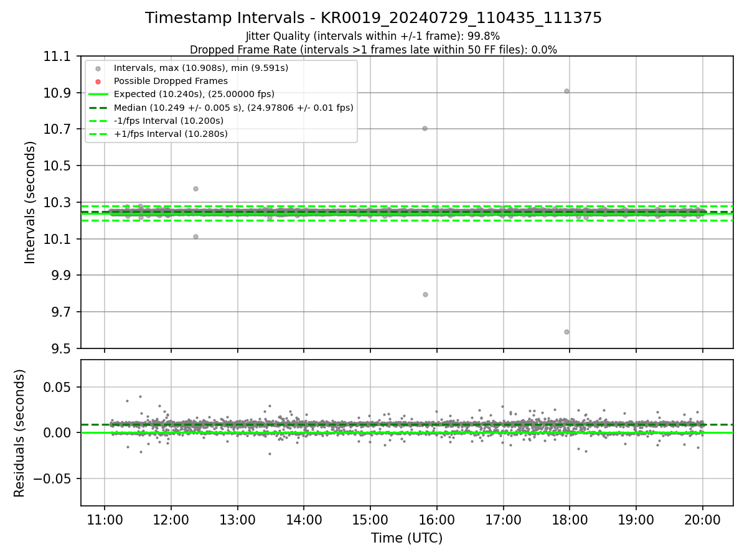The image size is (747, 560).
Task: Click the maximum outlier point near 10.9 seconds
Action: (x=566, y=91)
